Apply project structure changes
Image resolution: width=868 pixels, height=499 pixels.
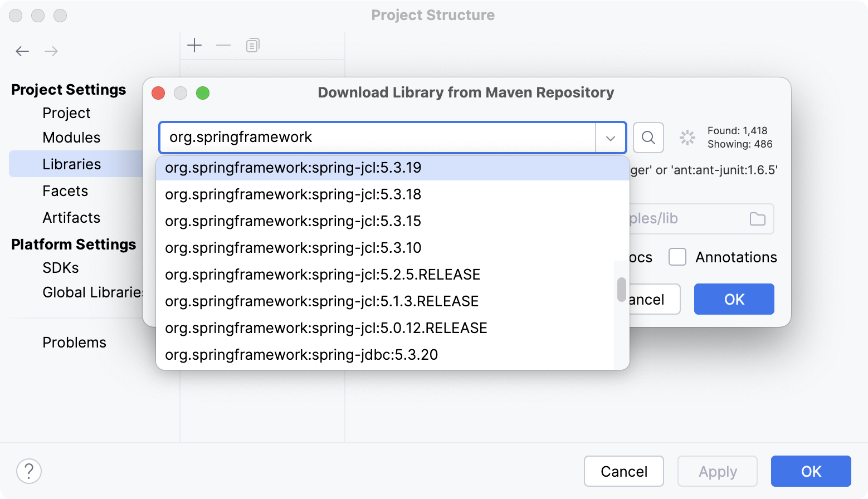(x=717, y=471)
